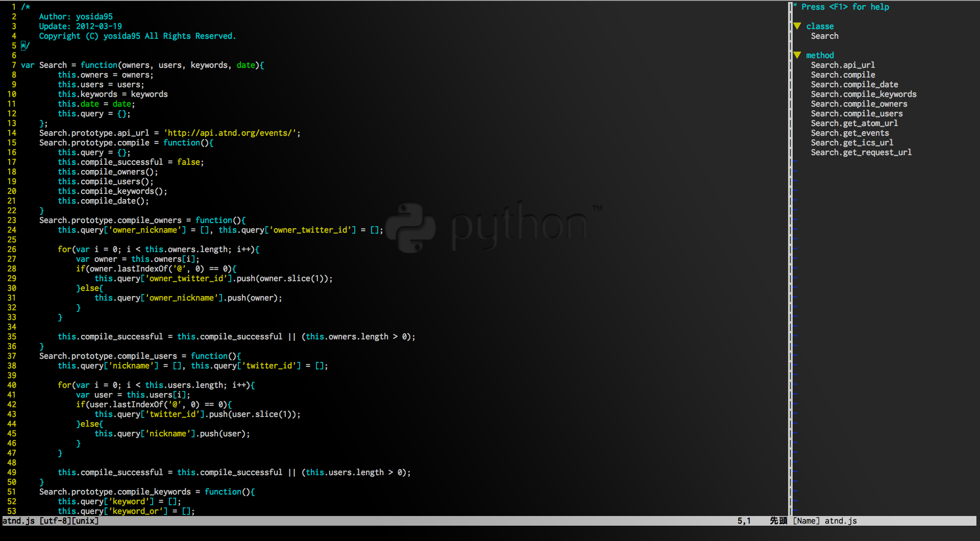Click the atnd.js status line on left
The height and width of the screenshot is (541, 980).
(x=51, y=521)
